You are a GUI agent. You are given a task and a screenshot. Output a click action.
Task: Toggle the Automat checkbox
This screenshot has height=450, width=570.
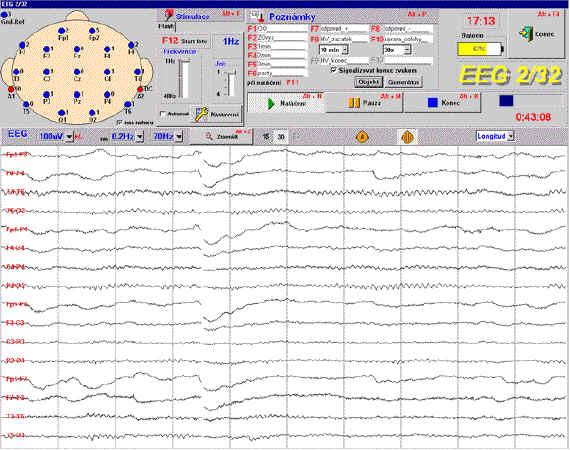[x=163, y=114]
